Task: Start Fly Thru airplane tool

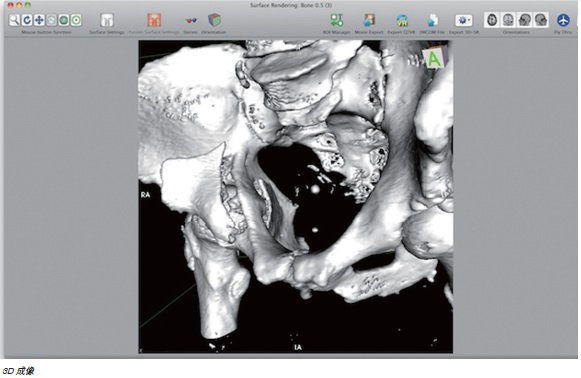Action: (563, 20)
